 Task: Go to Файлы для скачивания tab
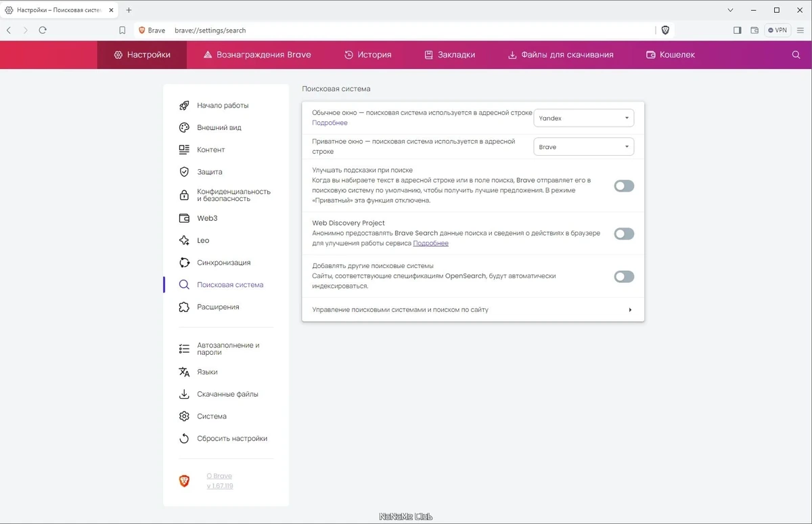pyautogui.click(x=560, y=55)
